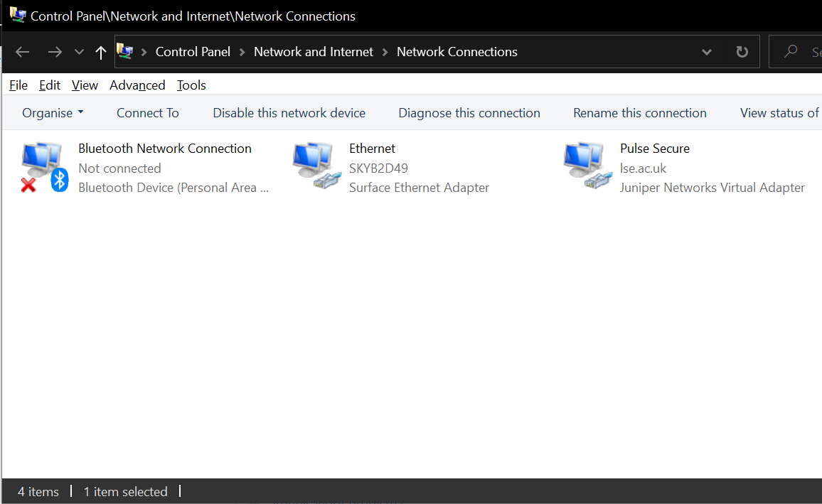The width and height of the screenshot is (822, 504).
Task: Click Disable this network device
Action: point(289,113)
